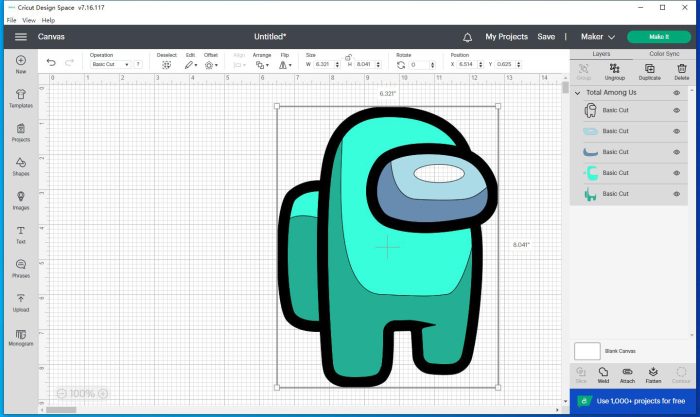The height and width of the screenshot is (417, 700).
Task: Open the Monogram tool
Action: pyautogui.click(x=21, y=337)
